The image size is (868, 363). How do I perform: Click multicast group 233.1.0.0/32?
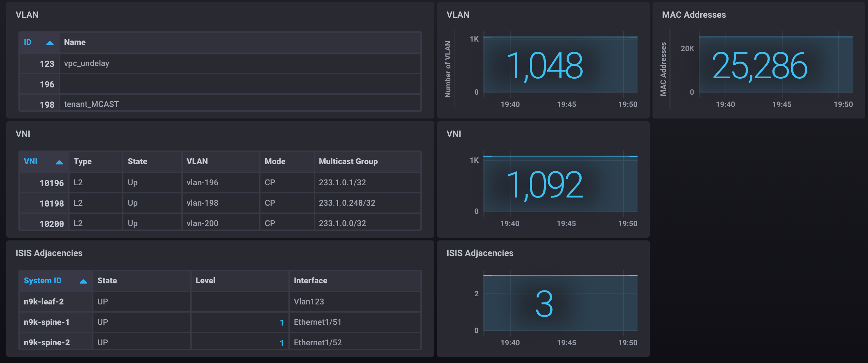(367, 222)
